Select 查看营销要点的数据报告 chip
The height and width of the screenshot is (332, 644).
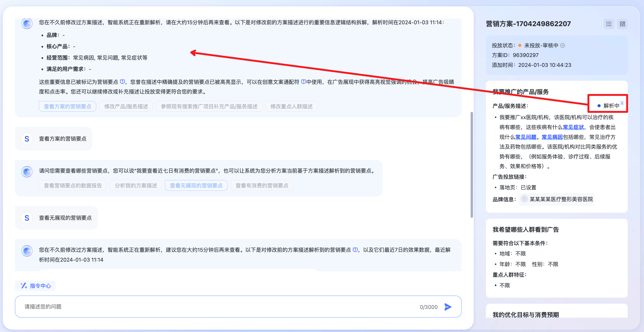[73, 186]
